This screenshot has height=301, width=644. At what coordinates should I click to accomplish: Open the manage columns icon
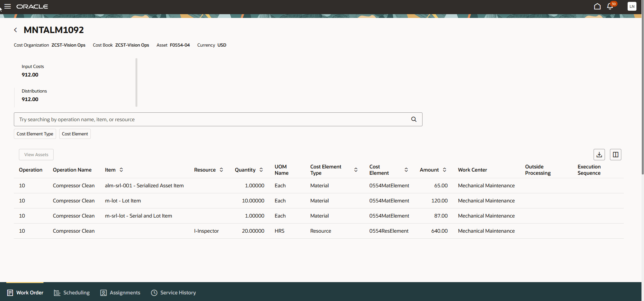click(616, 155)
